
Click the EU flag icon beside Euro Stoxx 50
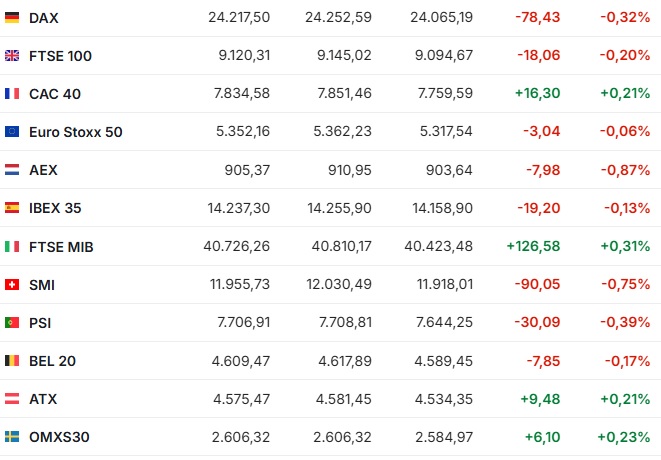12,132
